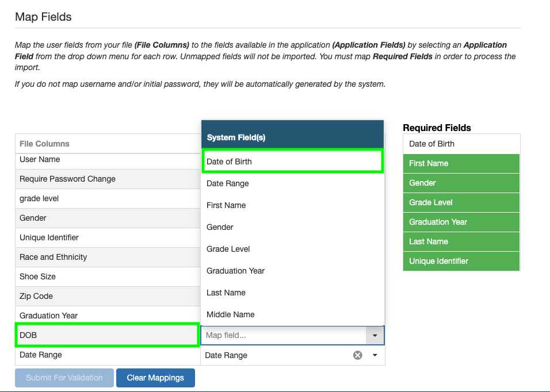Click Date of Birth in Required Fields

[x=461, y=144]
